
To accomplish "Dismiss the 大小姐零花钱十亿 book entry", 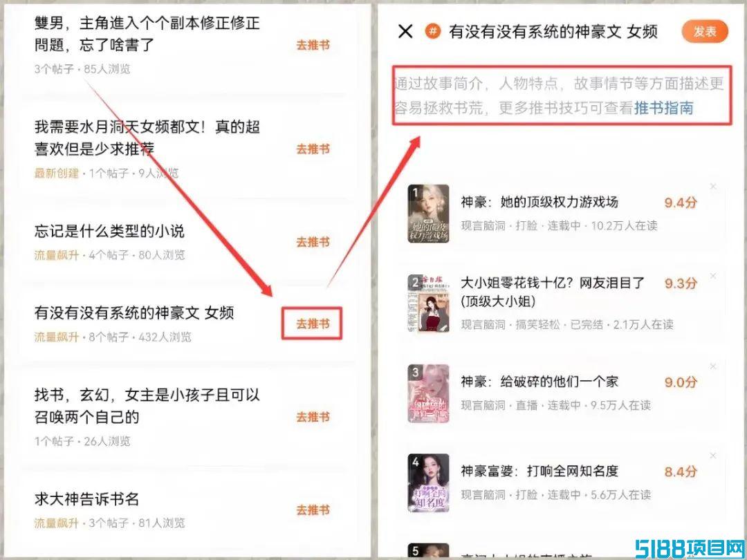I will 713,276.
